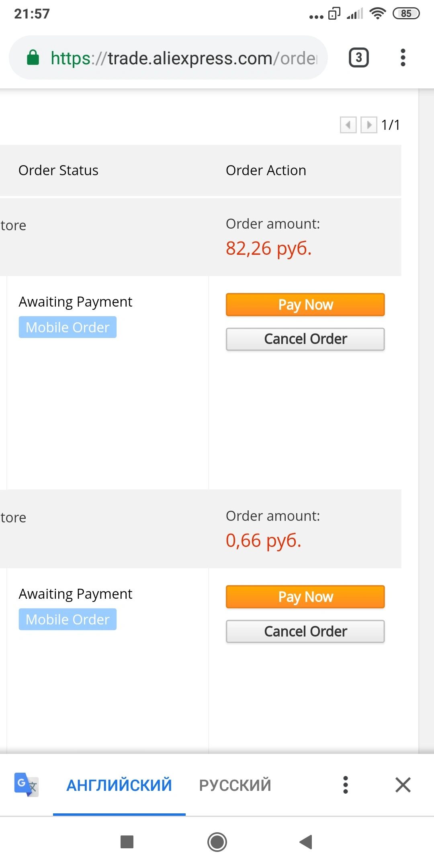Tap Android recent apps square button
Screen dimensions: 434x868
127,841
